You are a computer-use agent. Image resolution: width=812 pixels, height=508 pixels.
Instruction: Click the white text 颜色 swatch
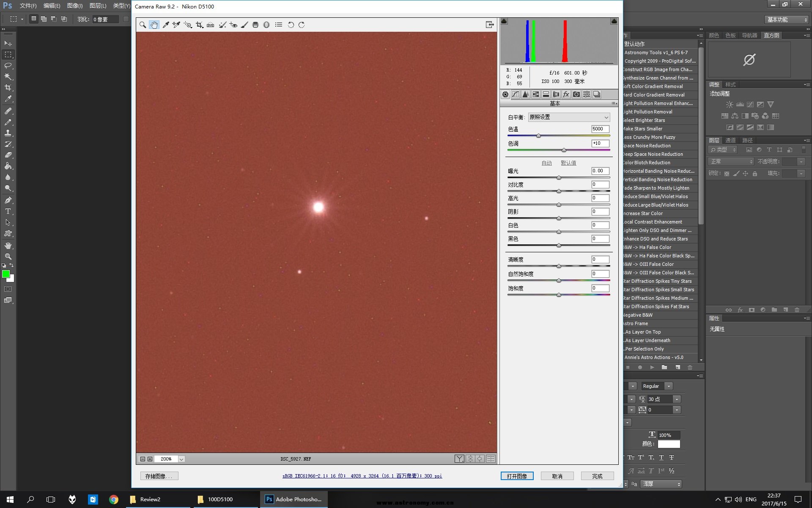pyautogui.click(x=669, y=444)
